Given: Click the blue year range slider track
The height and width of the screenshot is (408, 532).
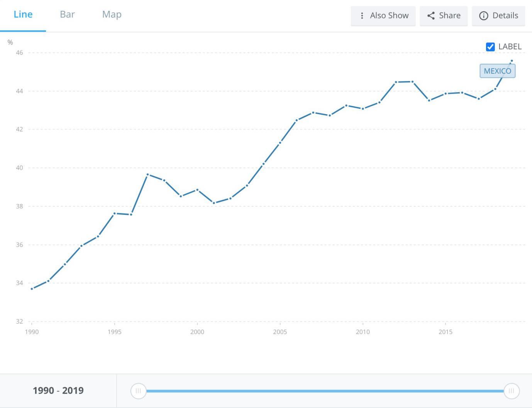Looking at the screenshot, I should [x=324, y=391].
